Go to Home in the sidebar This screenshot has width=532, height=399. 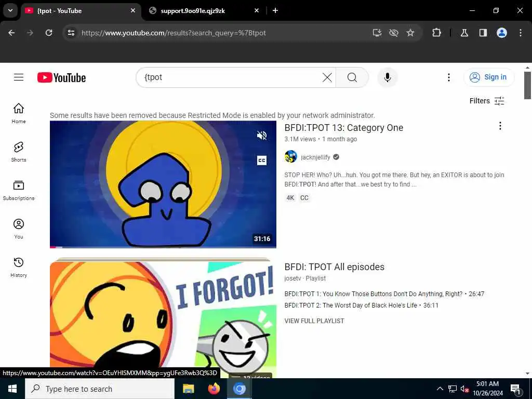coord(19,113)
